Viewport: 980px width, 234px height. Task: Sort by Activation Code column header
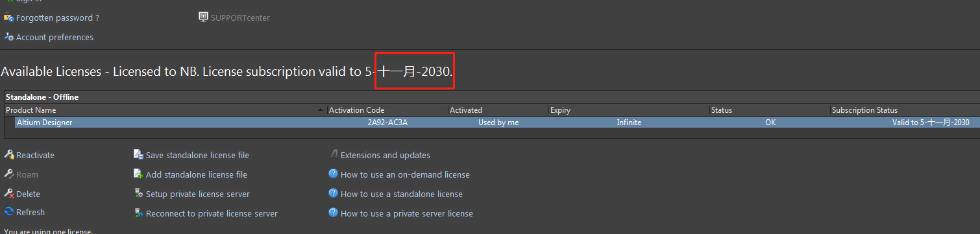387,110
